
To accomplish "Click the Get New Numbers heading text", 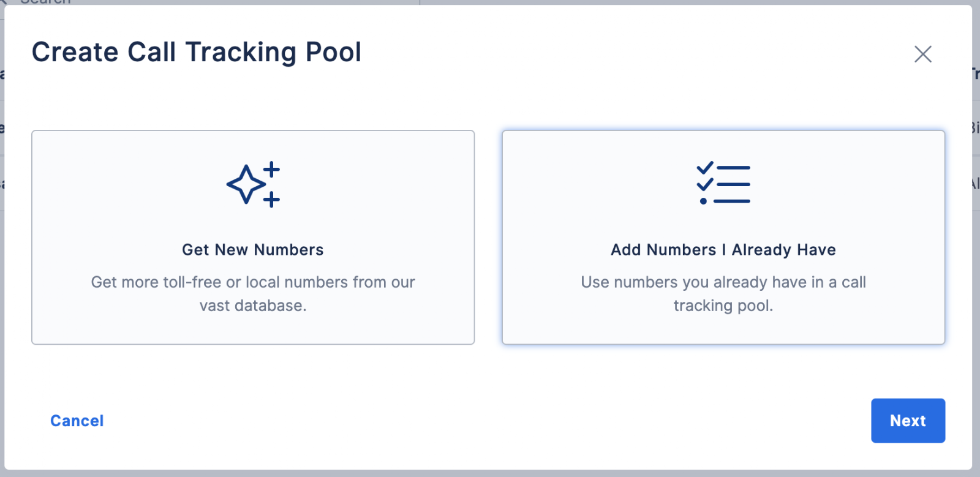I will coord(253,250).
